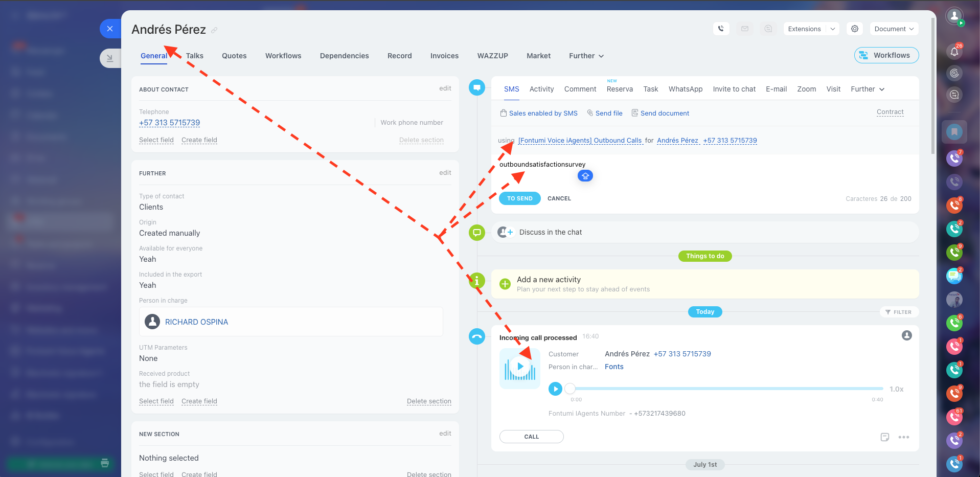Click the phone call icon in header
This screenshot has width=980, height=477.
pyautogui.click(x=721, y=29)
